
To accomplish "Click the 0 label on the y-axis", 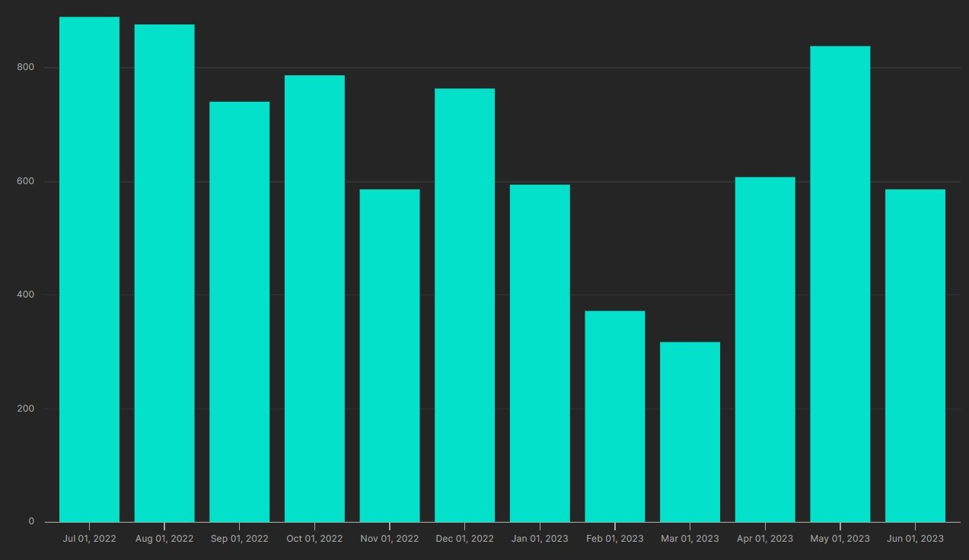I will (x=31, y=522).
